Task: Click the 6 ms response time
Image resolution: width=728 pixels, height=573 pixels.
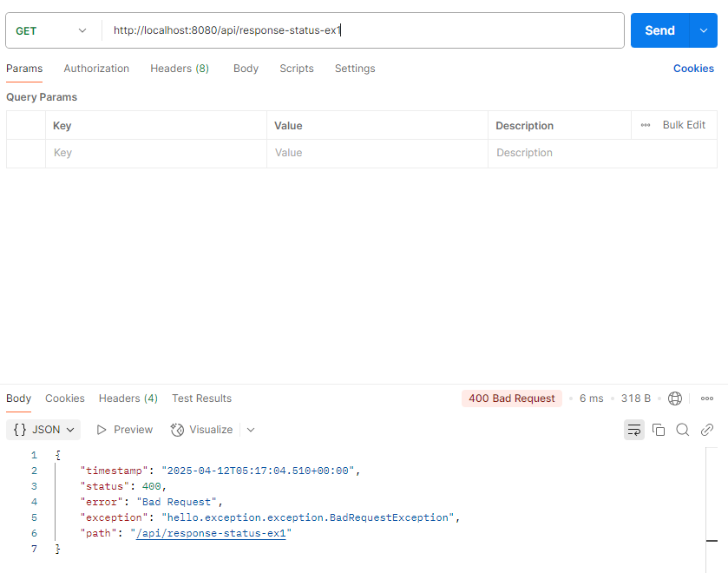Action: (592, 398)
